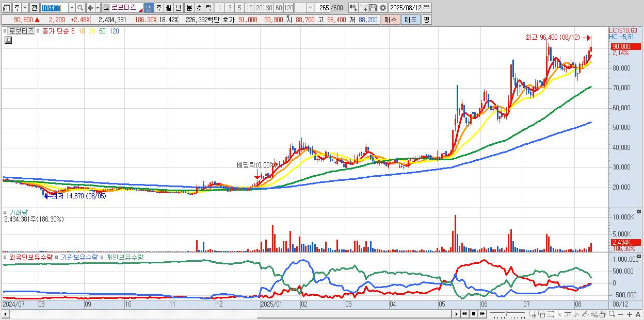Image resolution: width=644 pixels, height=320 pixels.
Task: Click the line chart tool icon
Action: click(x=363, y=8)
